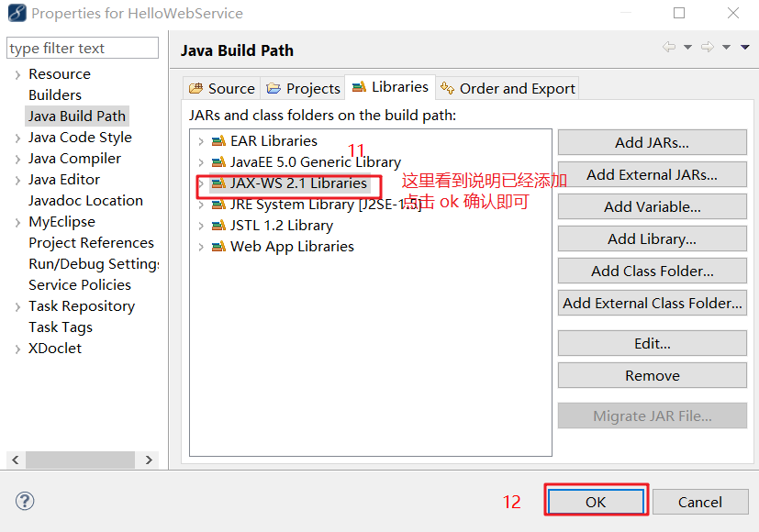Viewport: 759px width, 532px height.
Task: Expand the XDoclet category
Action: click(18, 349)
